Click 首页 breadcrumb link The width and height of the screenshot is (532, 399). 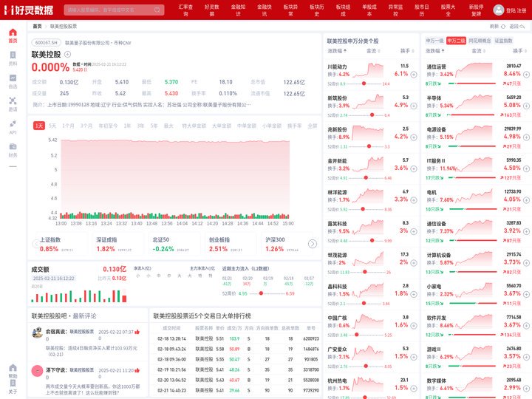coord(37,26)
